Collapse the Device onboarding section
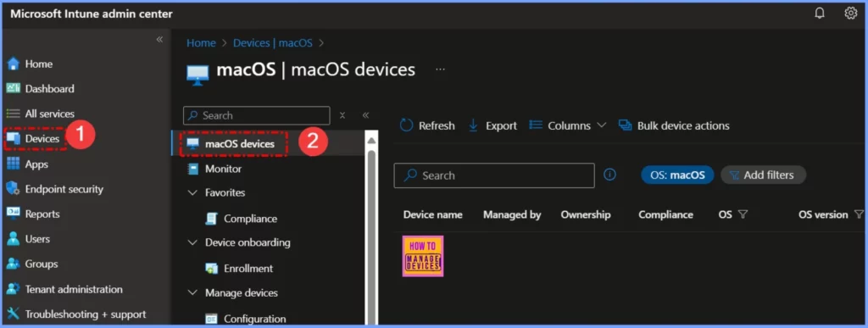This screenshot has height=328, width=868. 192,242
